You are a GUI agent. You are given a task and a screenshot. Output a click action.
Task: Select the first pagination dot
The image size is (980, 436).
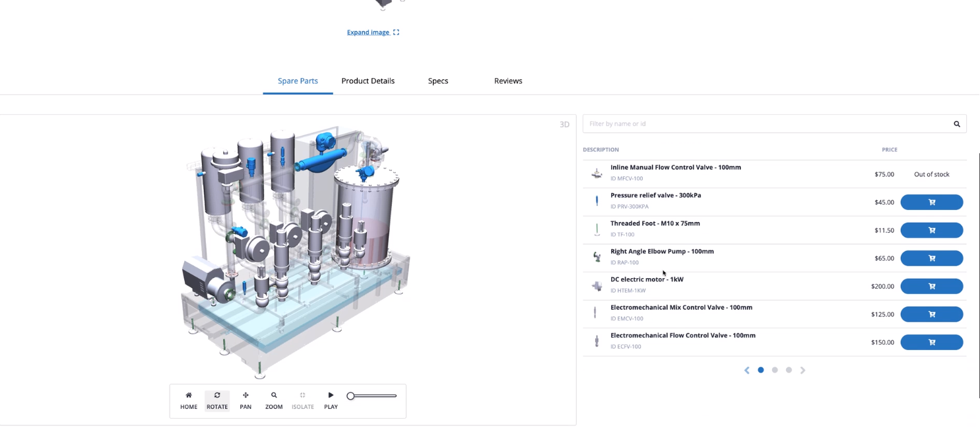[761, 370]
